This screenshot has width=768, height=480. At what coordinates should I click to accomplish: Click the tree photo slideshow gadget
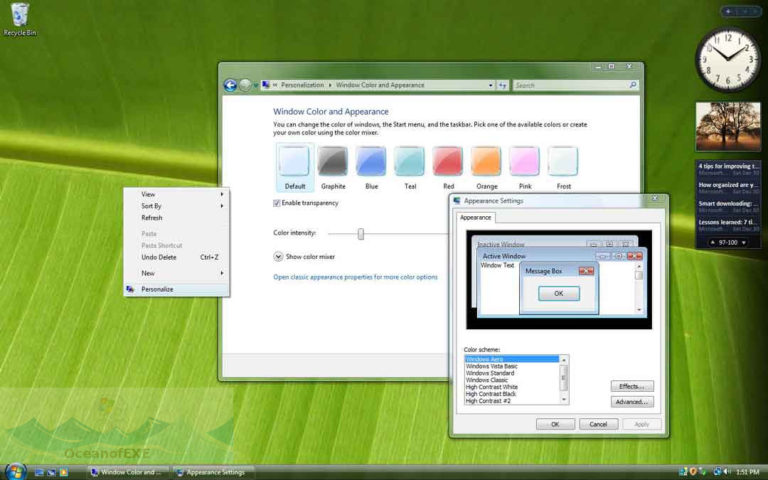(728, 126)
